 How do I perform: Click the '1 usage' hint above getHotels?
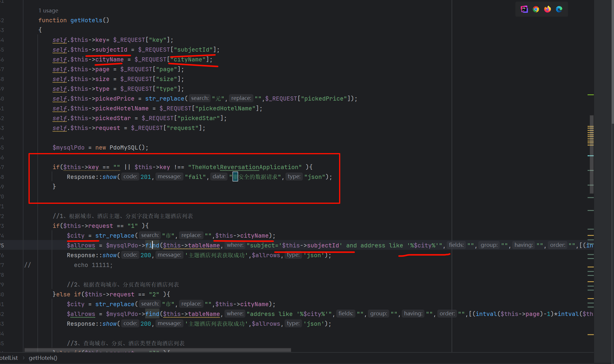[x=48, y=11]
